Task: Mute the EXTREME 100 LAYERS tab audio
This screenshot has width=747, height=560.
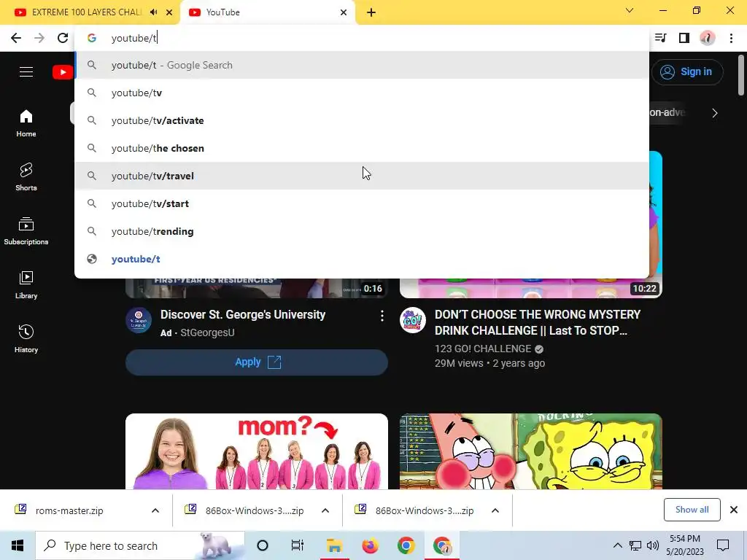Action: click(153, 12)
